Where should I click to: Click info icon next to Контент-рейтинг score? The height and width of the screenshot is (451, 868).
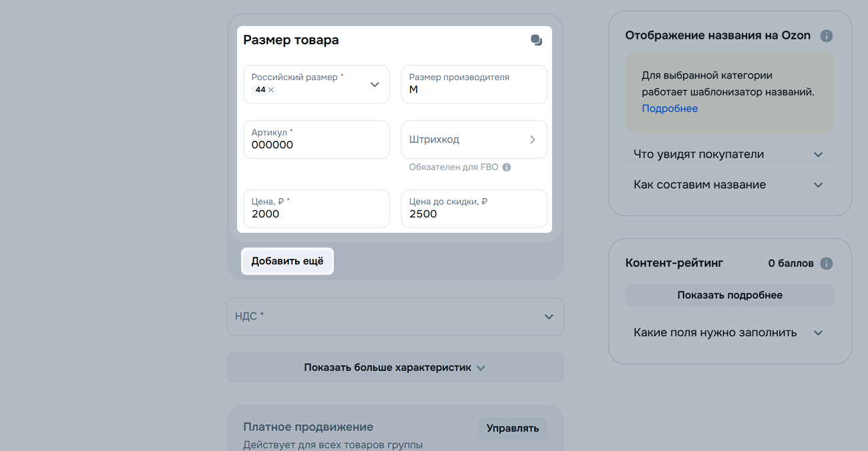[x=826, y=264]
